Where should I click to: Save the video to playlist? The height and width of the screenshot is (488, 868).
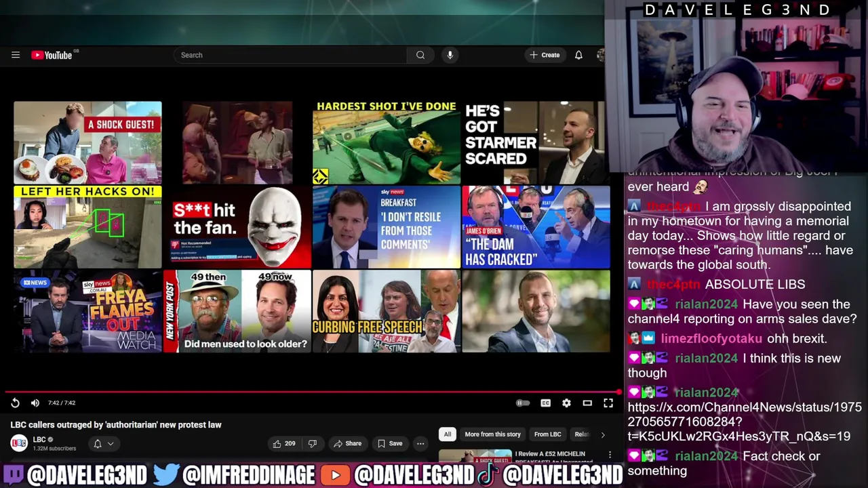(x=390, y=443)
